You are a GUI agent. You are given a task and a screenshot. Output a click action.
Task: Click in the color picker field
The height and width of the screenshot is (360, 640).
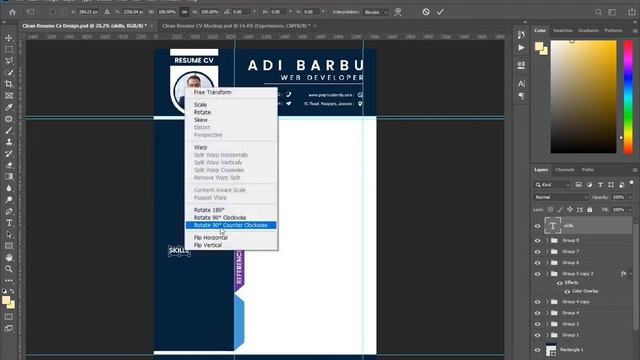pyautogui.click(x=583, y=97)
